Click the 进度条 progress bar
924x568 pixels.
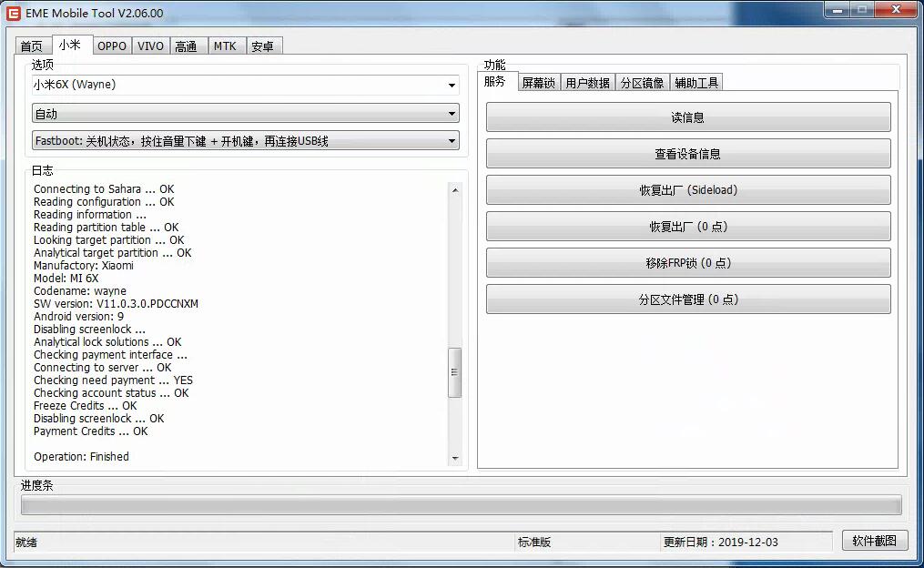[x=462, y=505]
